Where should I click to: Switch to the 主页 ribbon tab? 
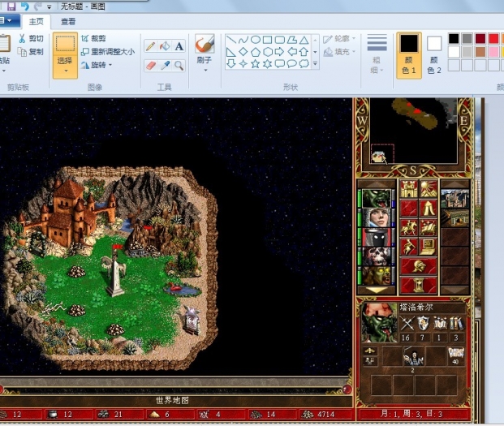(36, 22)
